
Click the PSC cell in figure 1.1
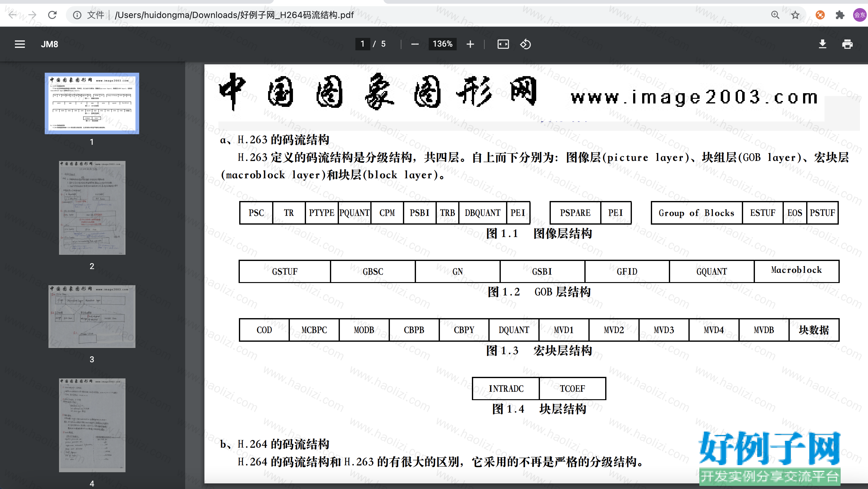coord(256,213)
